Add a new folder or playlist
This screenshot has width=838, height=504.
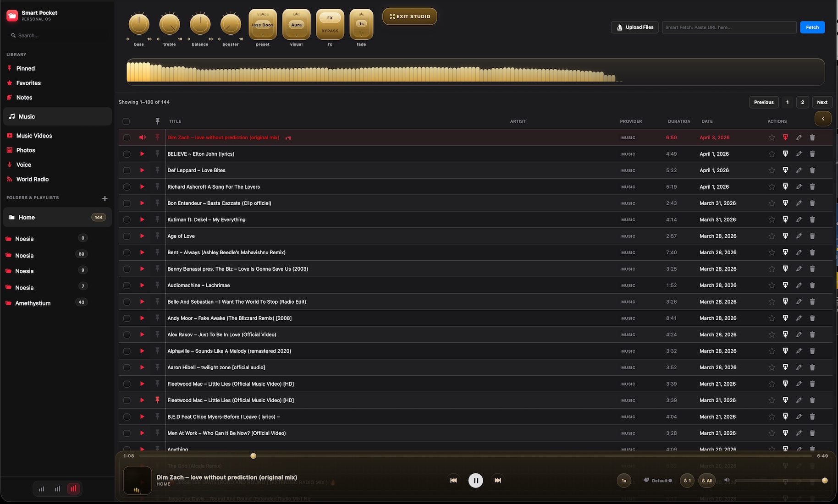click(x=105, y=198)
